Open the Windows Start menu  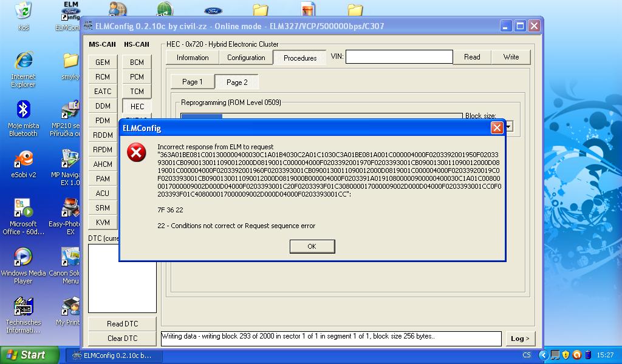[29, 356]
